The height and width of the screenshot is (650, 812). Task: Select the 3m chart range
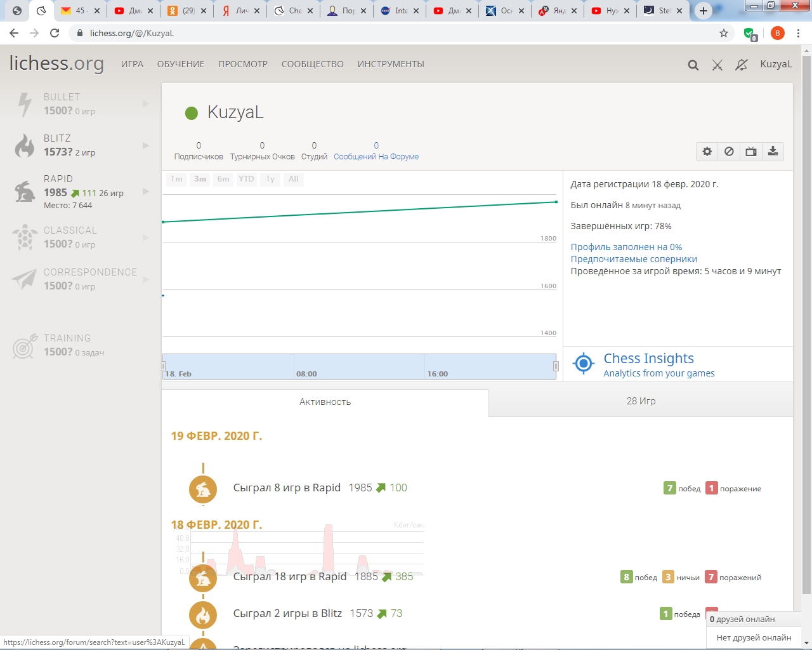coord(200,179)
